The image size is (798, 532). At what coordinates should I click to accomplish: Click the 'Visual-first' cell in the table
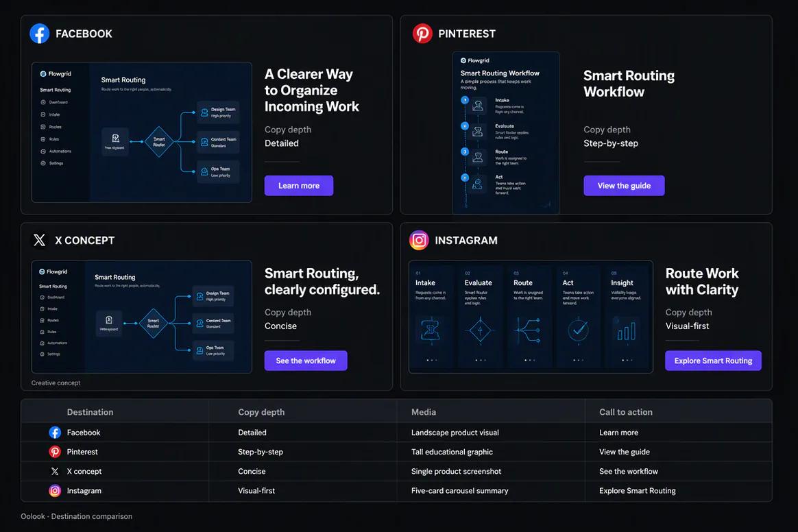256,491
